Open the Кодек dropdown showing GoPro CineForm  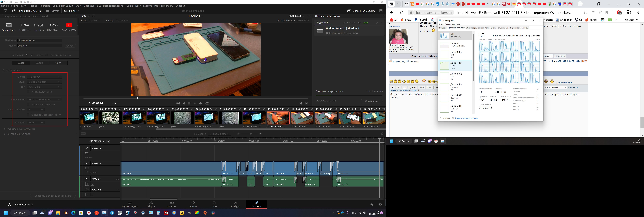tap(44, 82)
